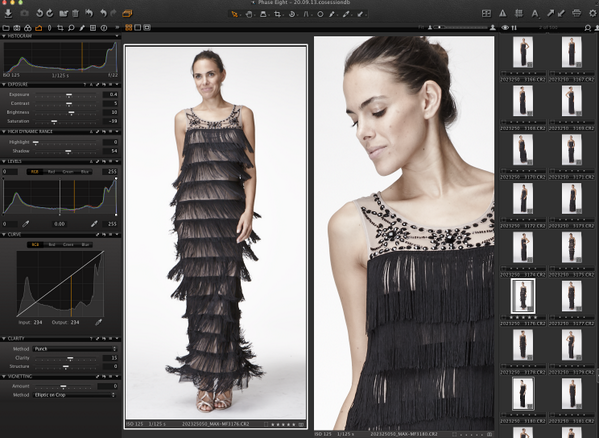The height and width of the screenshot is (438, 599).
Task: Switch to orange multi-viewer grid mode
Action: coord(128,27)
